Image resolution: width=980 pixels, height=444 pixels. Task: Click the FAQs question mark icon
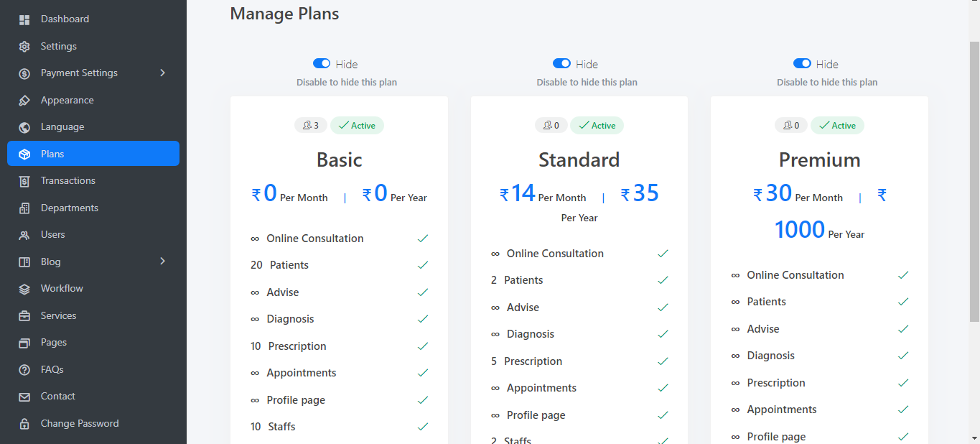pyautogui.click(x=24, y=370)
